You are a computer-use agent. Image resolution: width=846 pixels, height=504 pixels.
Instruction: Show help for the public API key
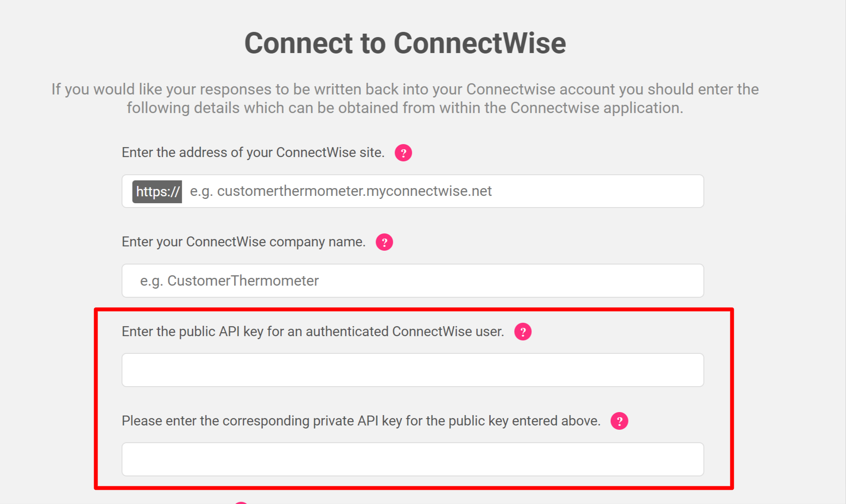click(523, 332)
